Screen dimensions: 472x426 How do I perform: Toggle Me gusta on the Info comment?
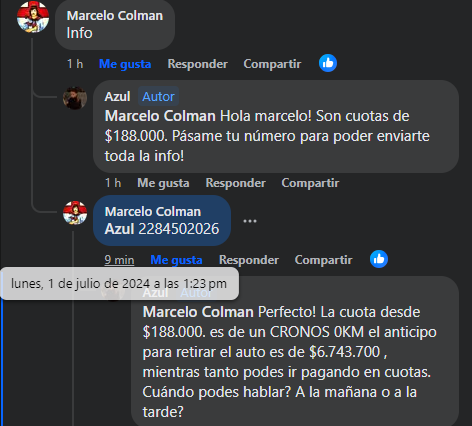[x=125, y=64]
